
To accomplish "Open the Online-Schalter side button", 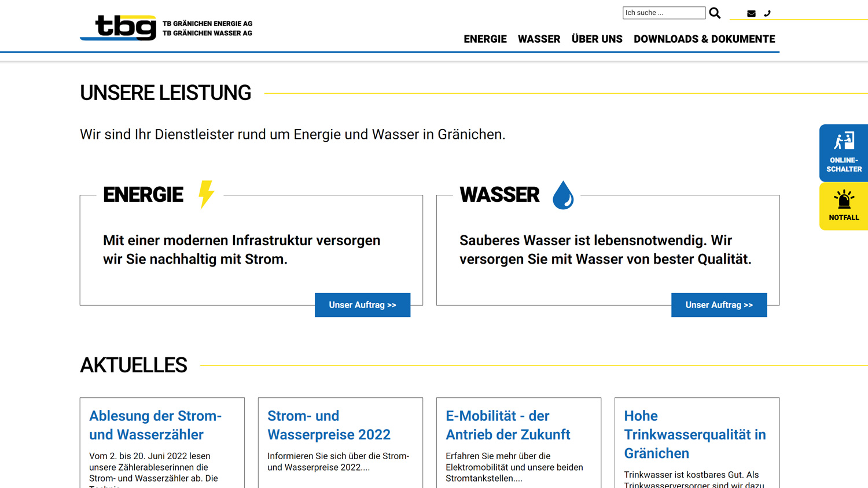I will [844, 153].
